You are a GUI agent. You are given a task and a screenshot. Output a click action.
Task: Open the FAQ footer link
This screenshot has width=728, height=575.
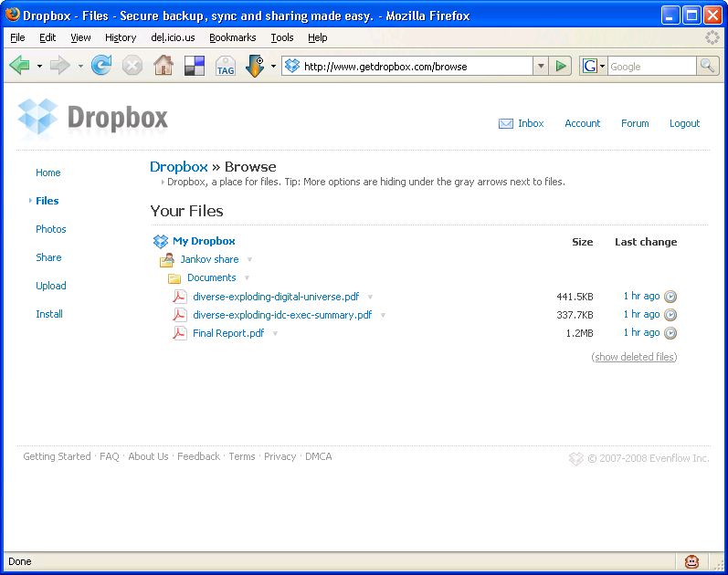[x=110, y=456]
